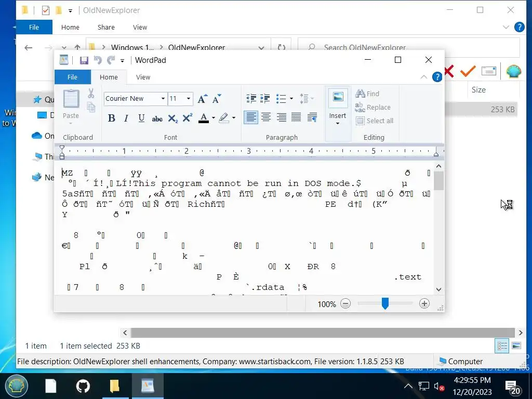Open Customize Quick Access Toolbar arrow in WordPad

tap(122, 61)
